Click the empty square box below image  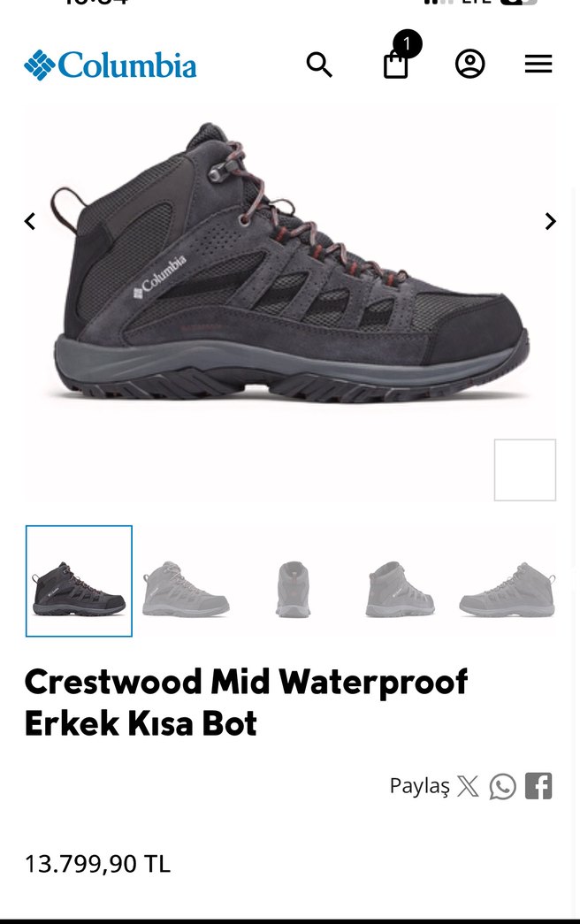click(525, 470)
